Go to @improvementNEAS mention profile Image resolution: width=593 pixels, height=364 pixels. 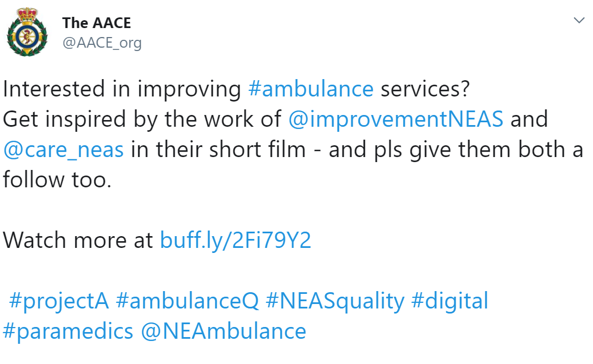pyautogui.click(x=395, y=119)
